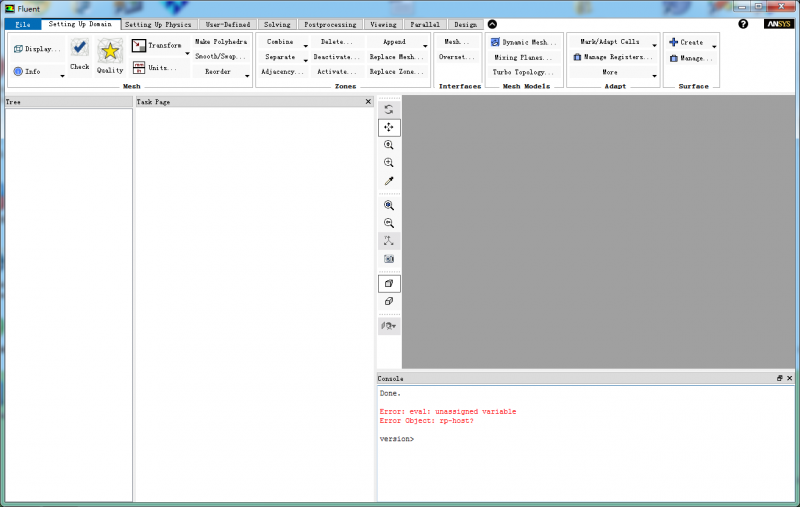
Task: Select the zoom to area tool
Action: [389, 163]
